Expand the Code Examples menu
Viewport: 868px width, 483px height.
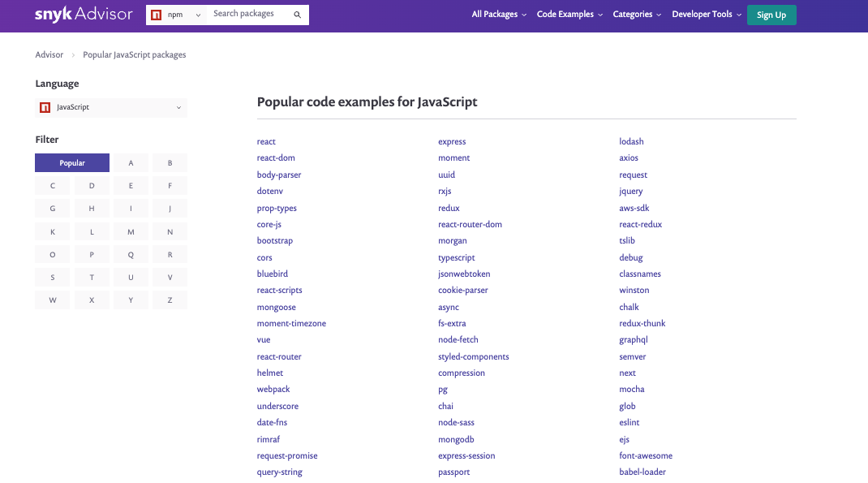point(569,15)
